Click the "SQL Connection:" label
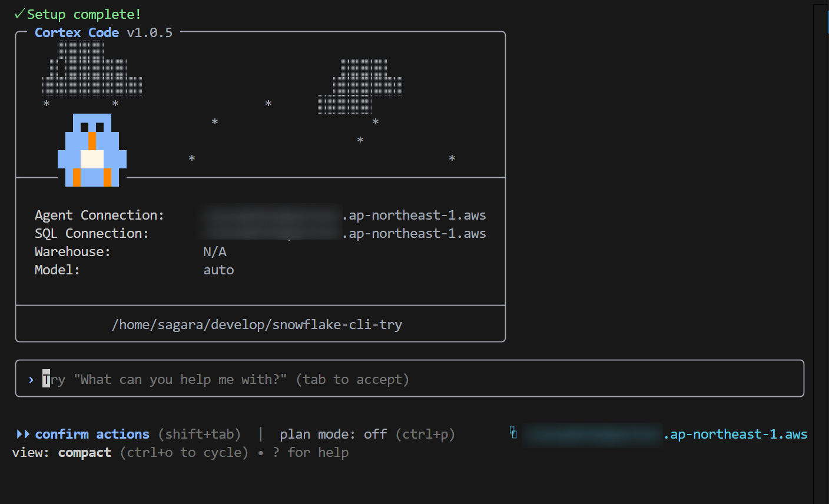This screenshot has width=829, height=504. click(x=92, y=233)
